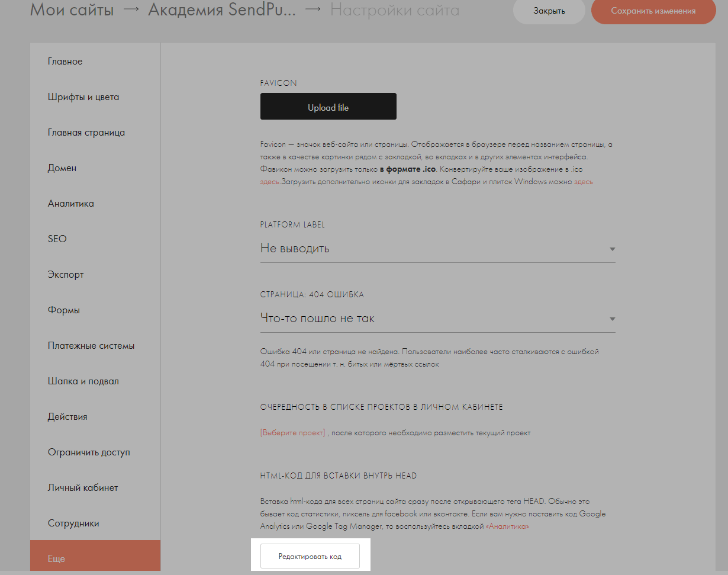This screenshot has width=728, height=575.
Task: Choose Ограничить доступ in the sidebar
Action: [89, 452]
